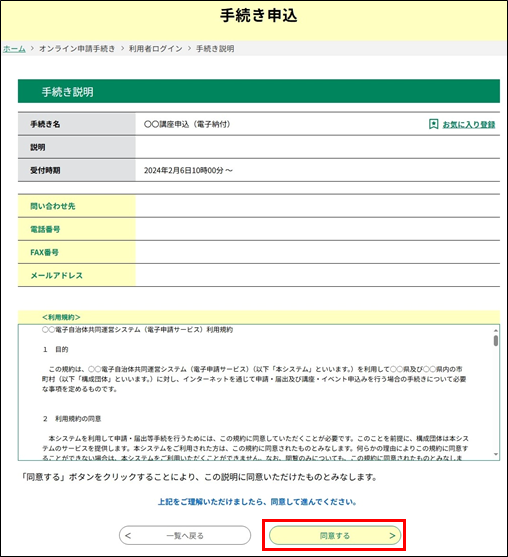Click the green 手続き説明 section header
This screenshot has height=557, width=508.
click(259, 91)
